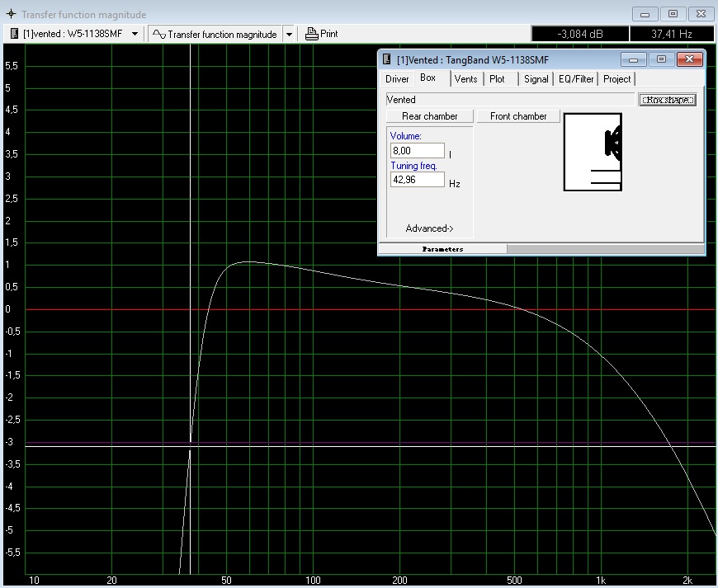Screen dimensions: 718x588
Task: Open the Vents tab
Action: click(x=465, y=79)
